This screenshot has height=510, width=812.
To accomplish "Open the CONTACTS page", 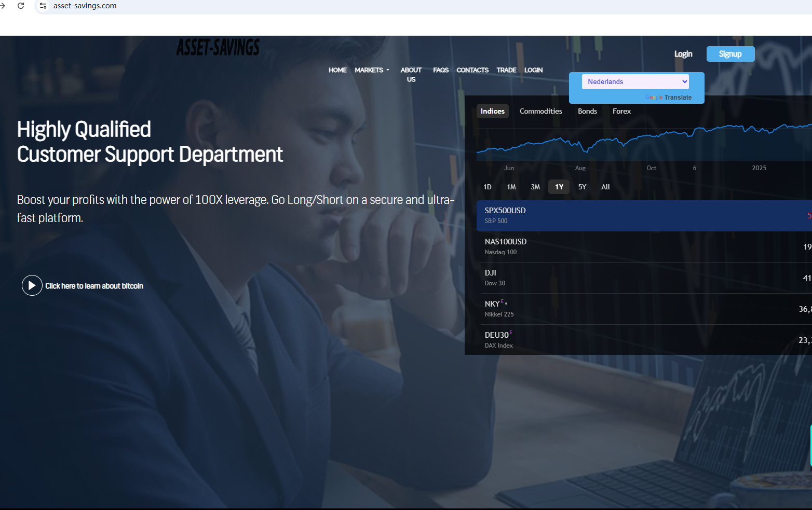I will pos(472,70).
